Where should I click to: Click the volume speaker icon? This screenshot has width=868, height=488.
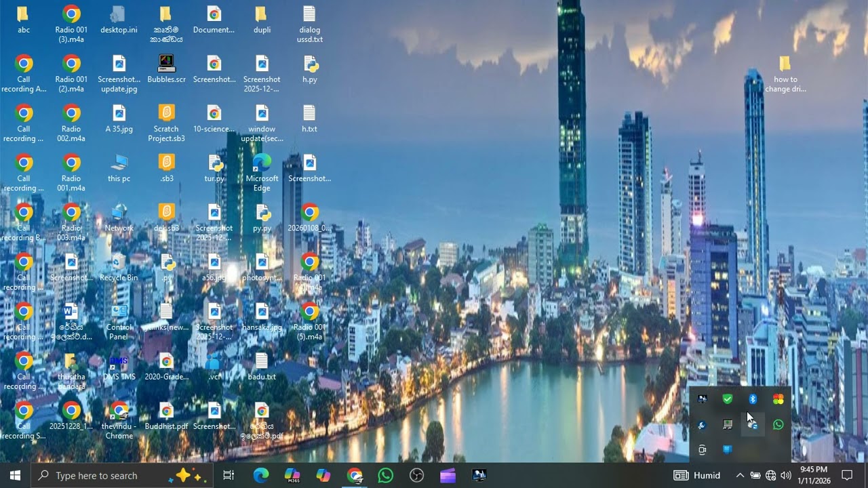point(786,476)
